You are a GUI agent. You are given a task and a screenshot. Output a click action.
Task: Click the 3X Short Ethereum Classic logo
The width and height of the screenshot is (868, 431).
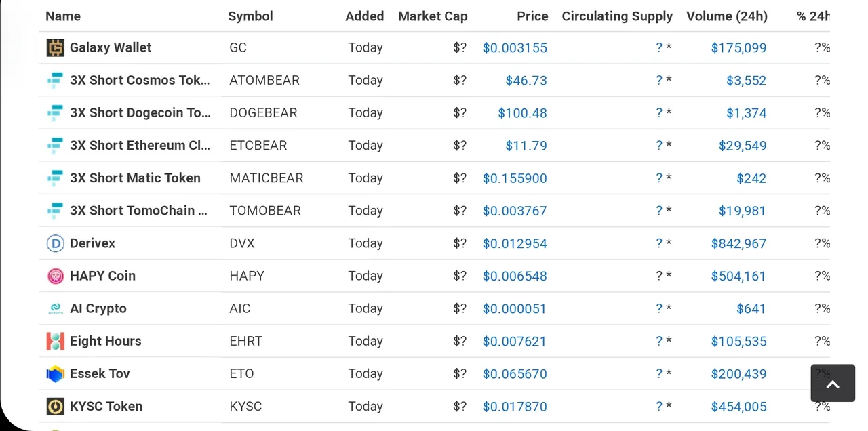point(55,145)
